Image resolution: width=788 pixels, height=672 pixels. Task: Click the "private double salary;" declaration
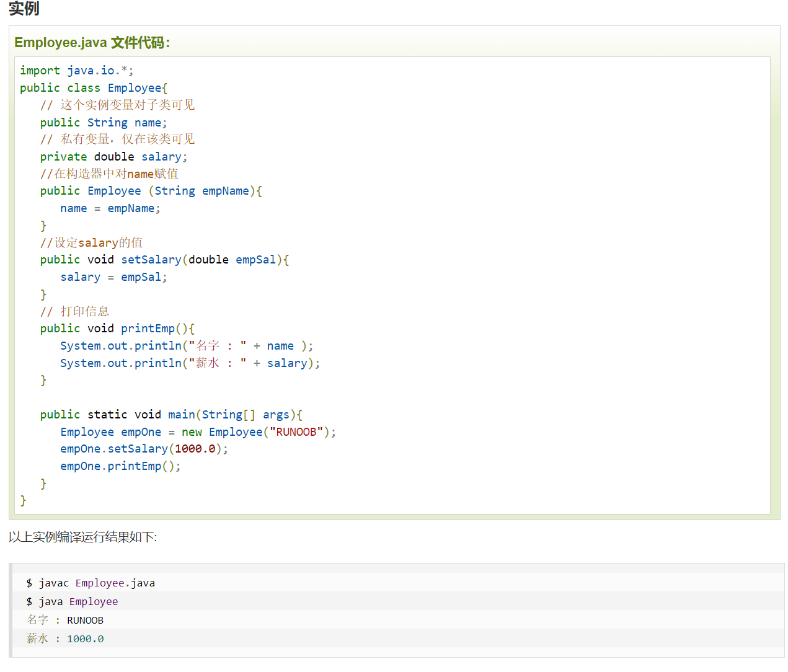point(113,157)
